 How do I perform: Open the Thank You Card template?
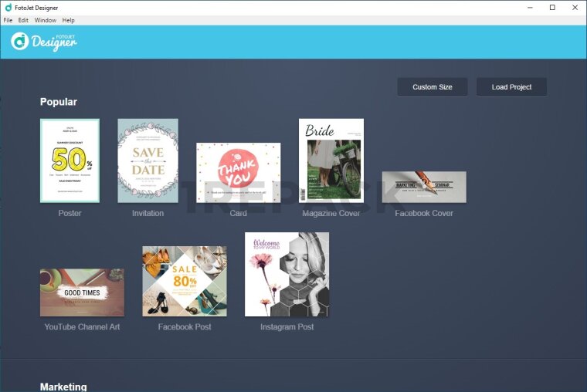[x=238, y=172]
